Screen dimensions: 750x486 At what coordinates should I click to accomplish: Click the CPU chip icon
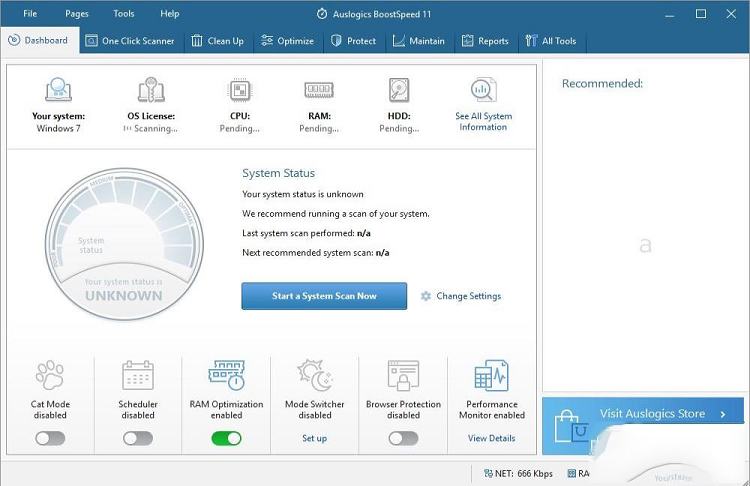(x=239, y=90)
